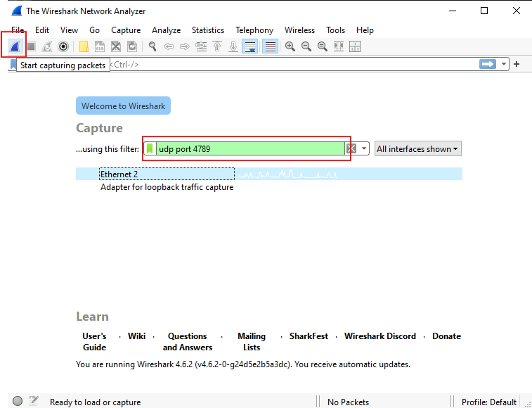Expand capture filter history dropdown
532x408 pixels.
tap(364, 148)
